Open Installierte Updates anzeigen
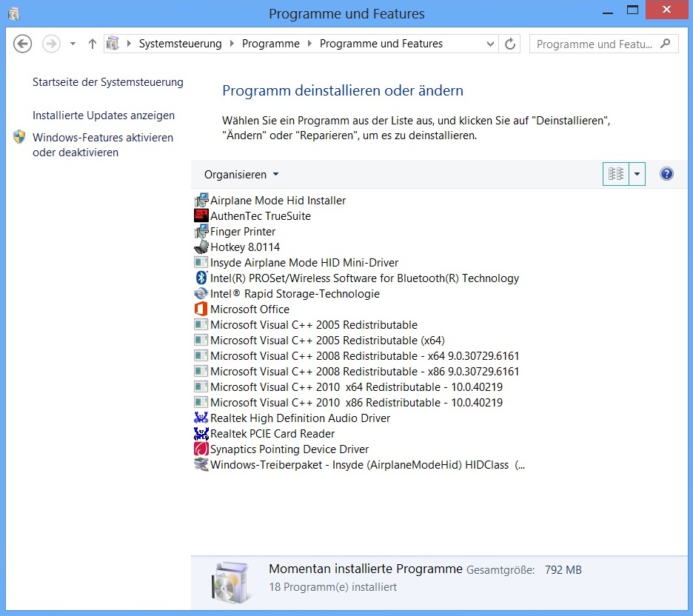The height and width of the screenshot is (616, 693). click(104, 115)
